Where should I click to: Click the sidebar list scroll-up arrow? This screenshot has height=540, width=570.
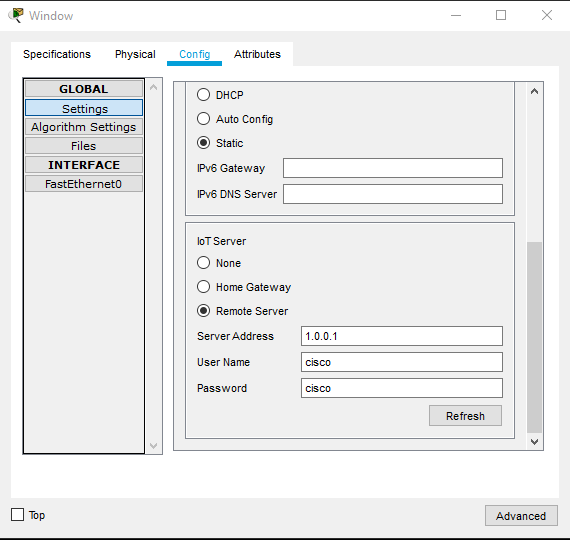pyautogui.click(x=153, y=87)
